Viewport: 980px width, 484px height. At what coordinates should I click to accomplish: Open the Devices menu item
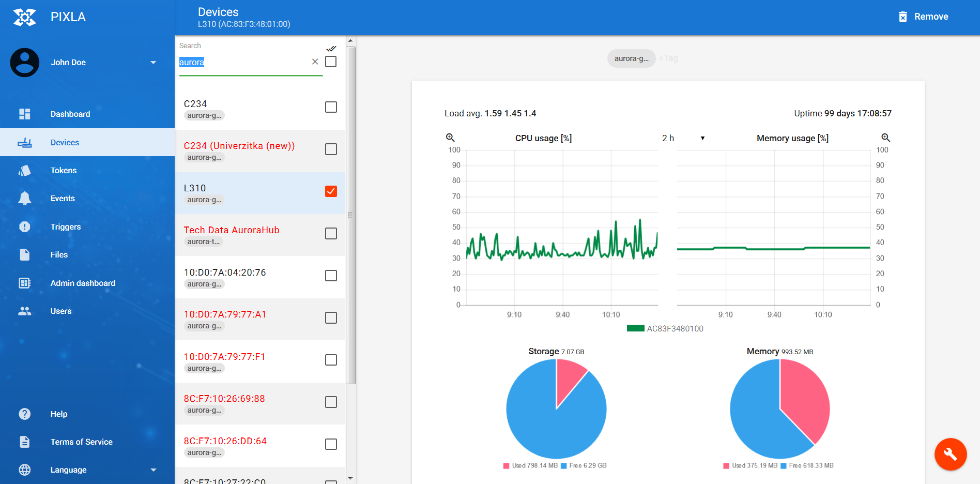click(x=87, y=142)
